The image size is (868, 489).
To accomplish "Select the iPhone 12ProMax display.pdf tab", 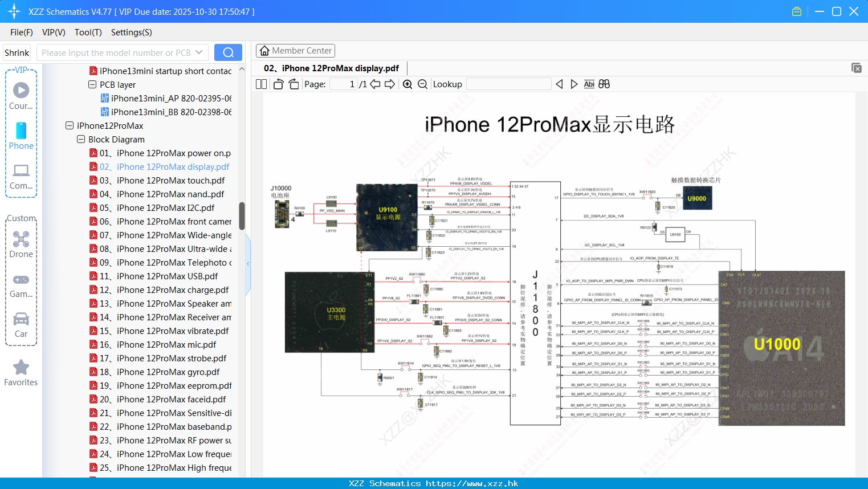I will [x=331, y=68].
